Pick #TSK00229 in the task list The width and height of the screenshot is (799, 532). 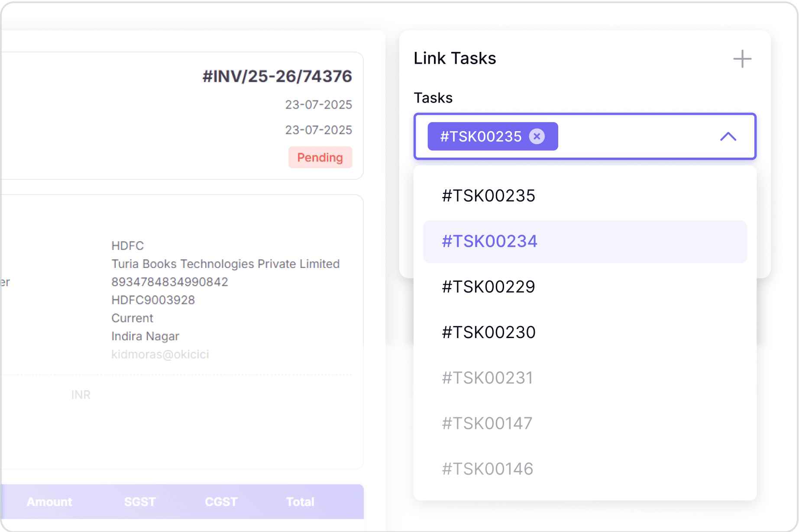[x=488, y=287]
